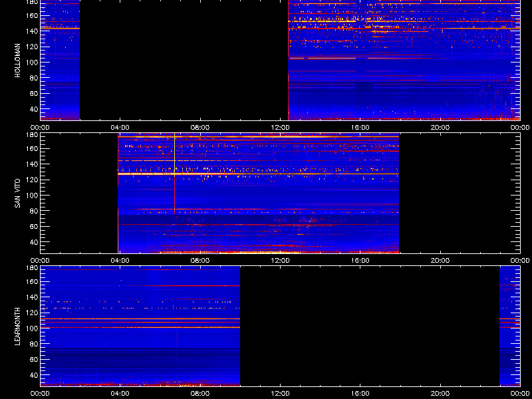Click the black data gap in Holloman spectrogram
Viewport: 532px width, 399px height.
point(184,60)
